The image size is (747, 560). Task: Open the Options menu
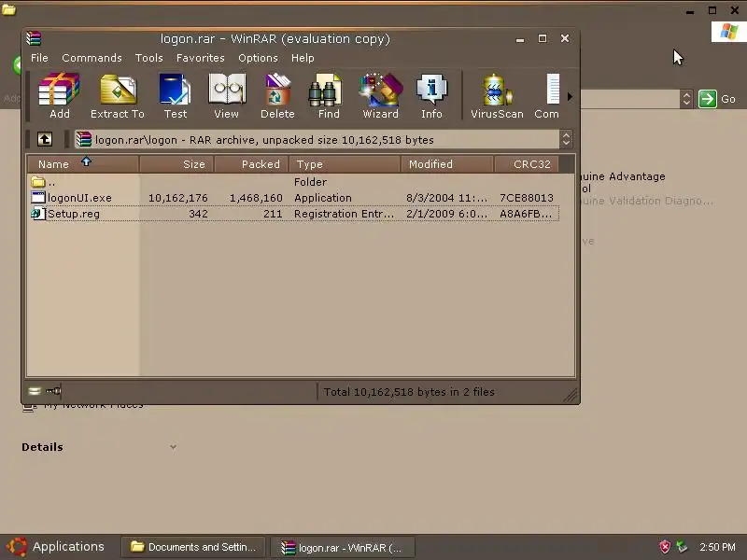coord(259,58)
